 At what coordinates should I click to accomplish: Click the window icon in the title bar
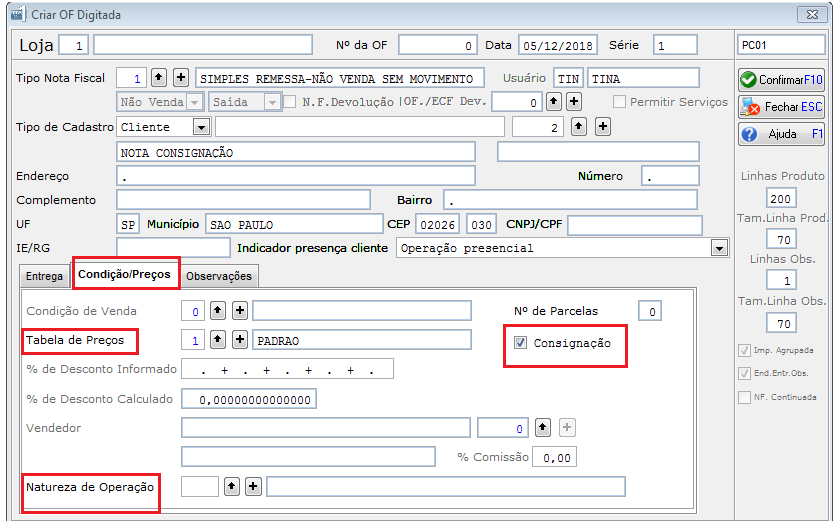point(18,14)
